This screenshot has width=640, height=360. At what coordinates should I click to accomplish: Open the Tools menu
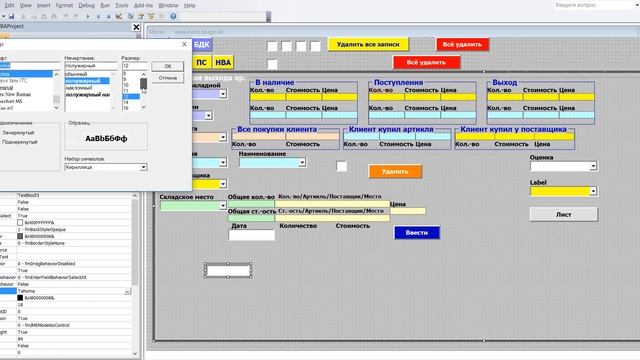[x=122, y=5]
